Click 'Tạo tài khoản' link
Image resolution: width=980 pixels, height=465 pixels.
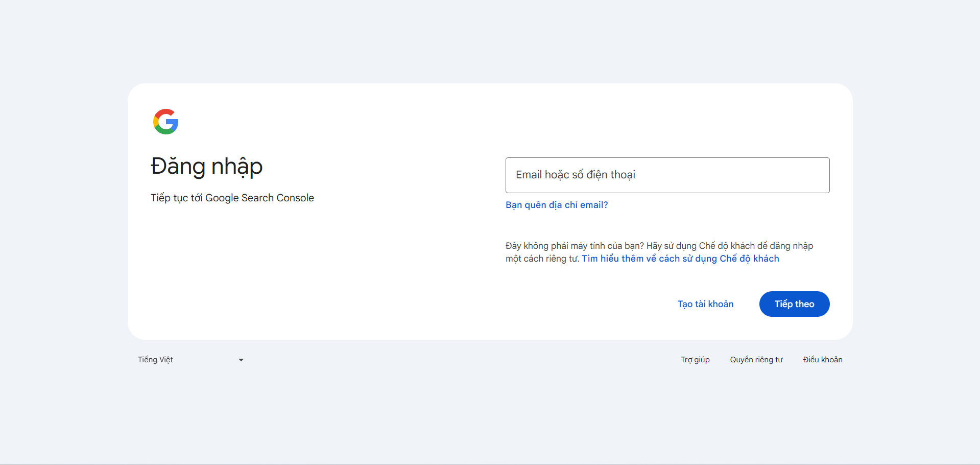pos(705,304)
